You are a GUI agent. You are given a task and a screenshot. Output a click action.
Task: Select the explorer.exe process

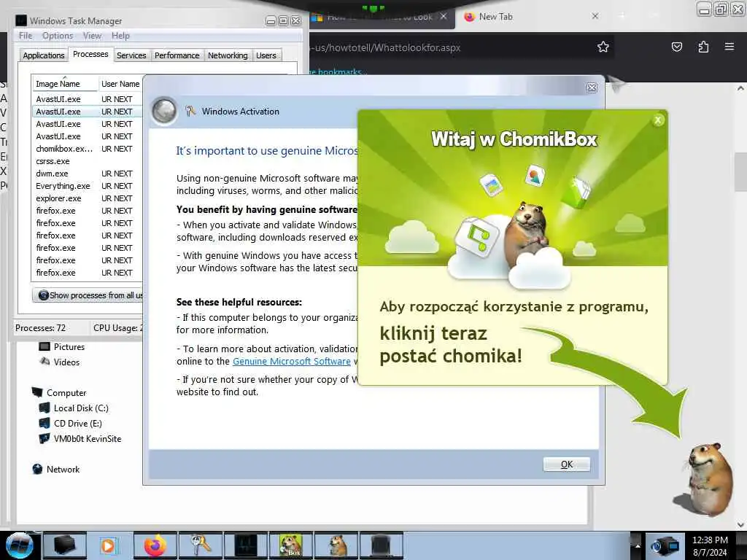pos(88,198)
